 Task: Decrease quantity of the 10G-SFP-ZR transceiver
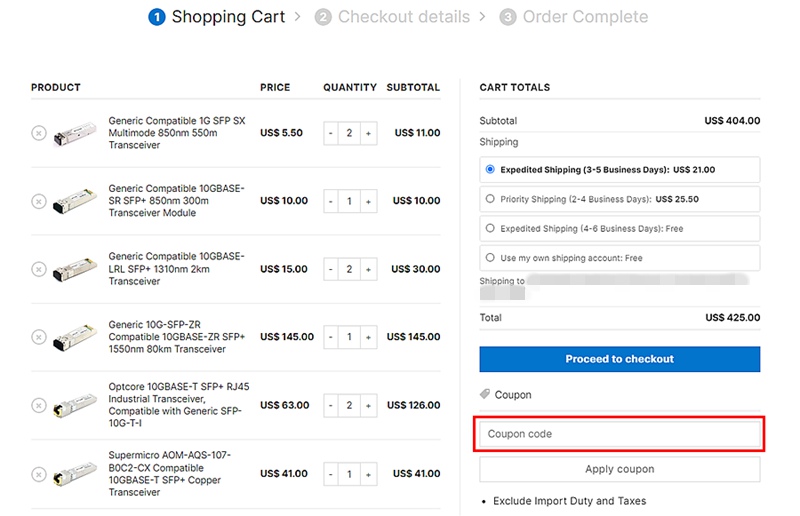click(331, 337)
